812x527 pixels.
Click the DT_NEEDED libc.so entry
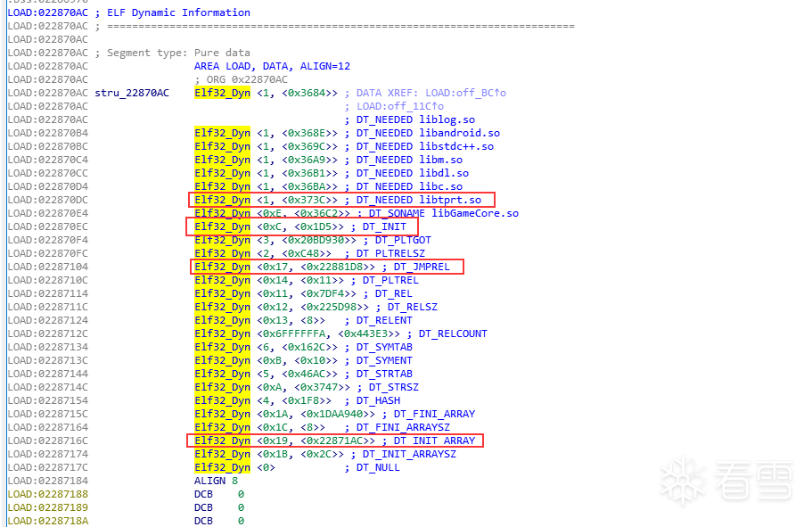coord(410,186)
